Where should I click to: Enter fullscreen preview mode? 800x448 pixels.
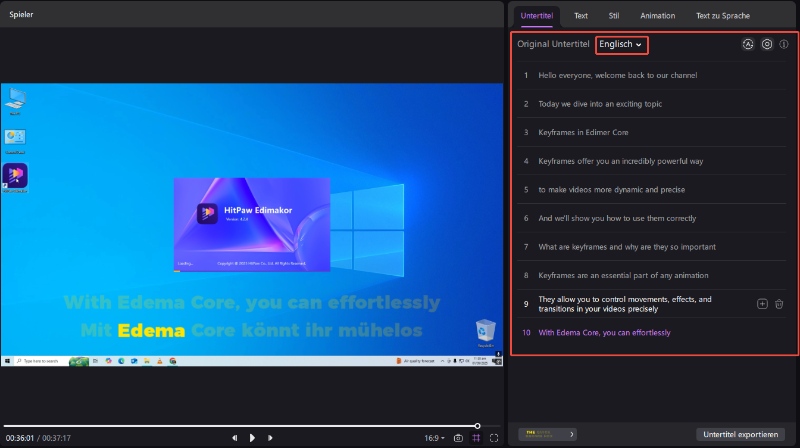pyautogui.click(x=494, y=437)
